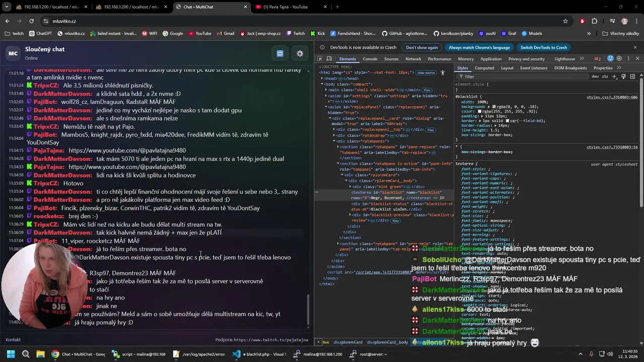Open Všechny záložky bookmarks folder
644x362 pixels.
coord(621,34)
